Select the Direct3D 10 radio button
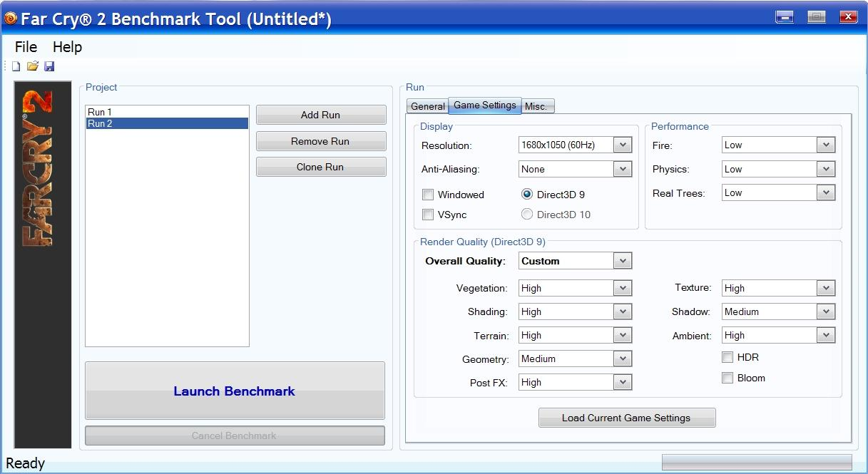This screenshot has width=868, height=474. [527, 214]
